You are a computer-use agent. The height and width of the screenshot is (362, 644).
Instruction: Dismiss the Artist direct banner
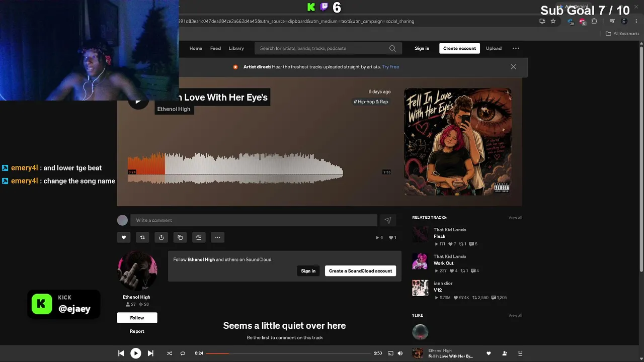click(513, 67)
